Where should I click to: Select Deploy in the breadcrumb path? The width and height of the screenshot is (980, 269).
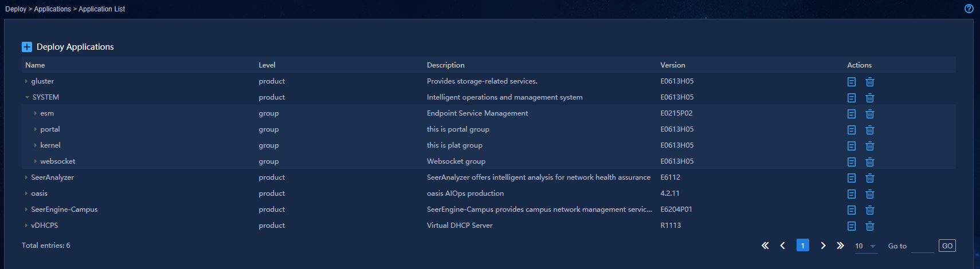coord(16,9)
